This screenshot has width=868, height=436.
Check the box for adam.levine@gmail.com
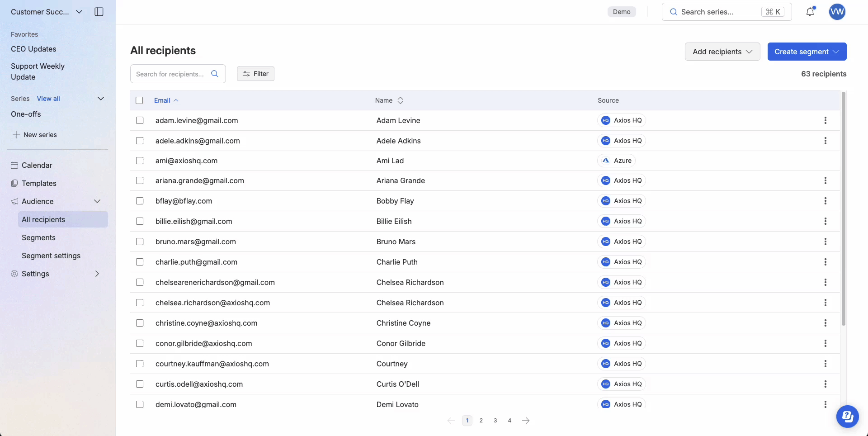click(x=140, y=120)
